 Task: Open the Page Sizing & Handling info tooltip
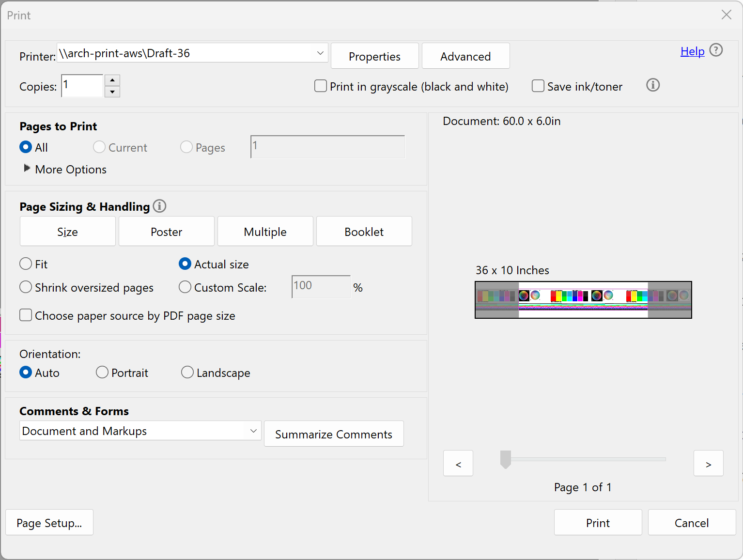159,206
